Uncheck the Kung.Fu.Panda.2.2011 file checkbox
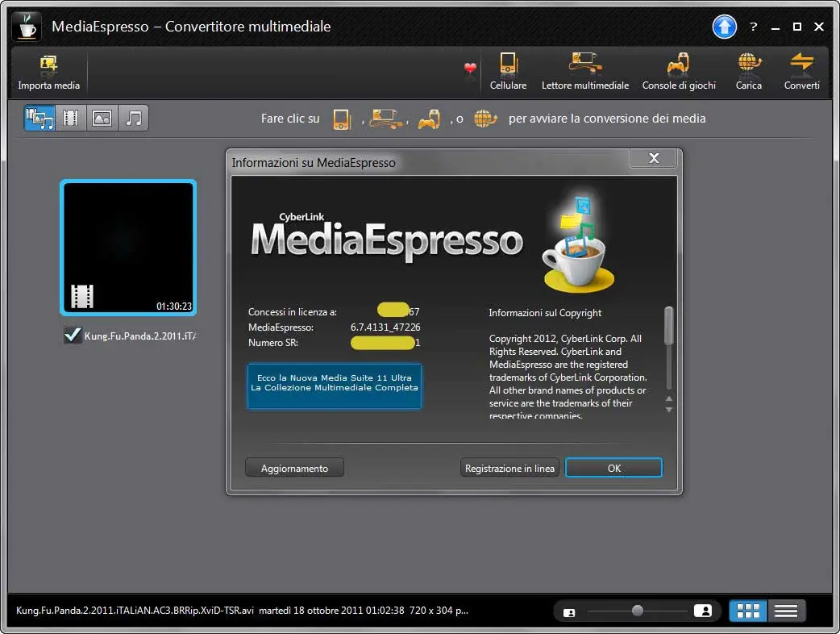The height and width of the screenshot is (634, 840). [x=73, y=336]
